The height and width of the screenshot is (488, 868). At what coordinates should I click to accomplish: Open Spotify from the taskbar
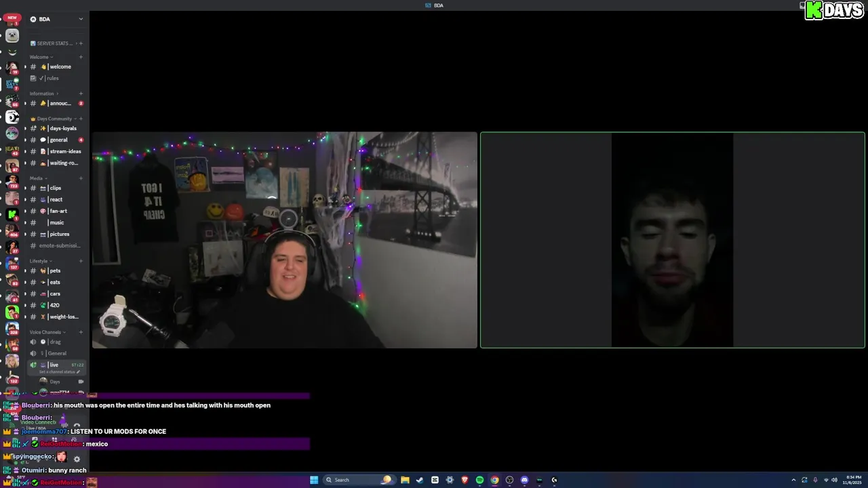[479, 480]
